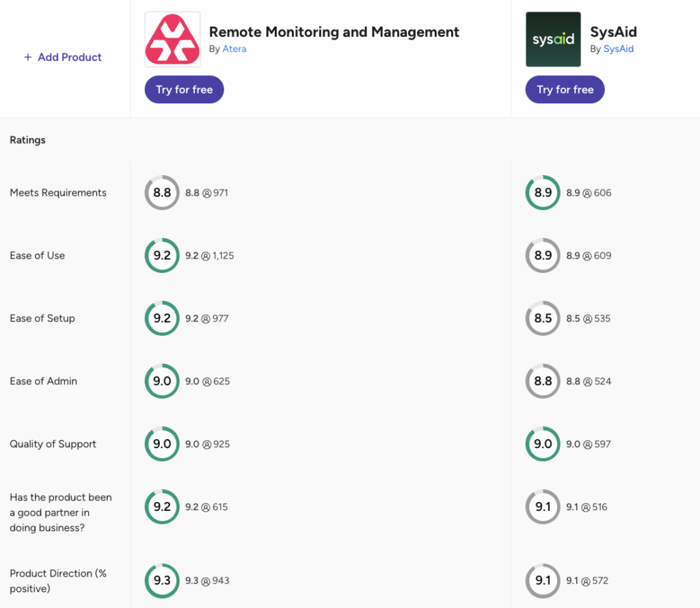Click SysAid's 9.0 Quality of Support score circle

pyautogui.click(x=543, y=444)
